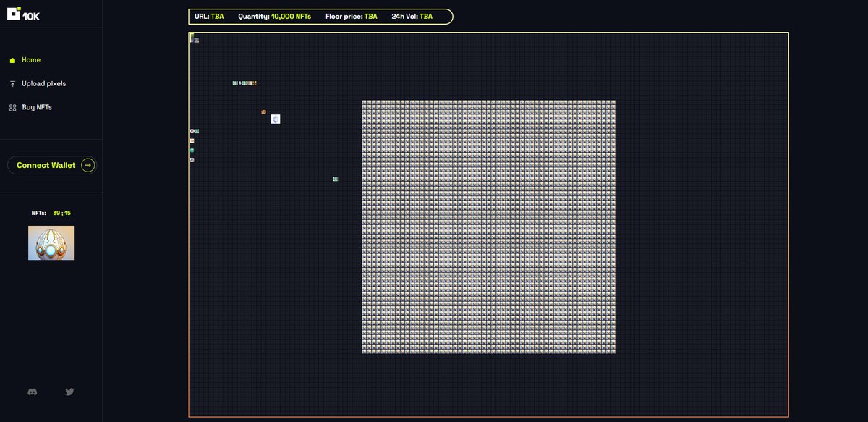The width and height of the screenshot is (868, 422).
Task: Click the 24h Vol TBA text
Action: (412, 16)
